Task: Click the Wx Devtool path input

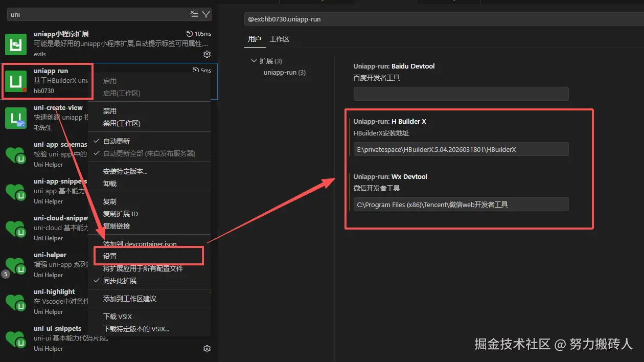Action: pyautogui.click(x=461, y=204)
